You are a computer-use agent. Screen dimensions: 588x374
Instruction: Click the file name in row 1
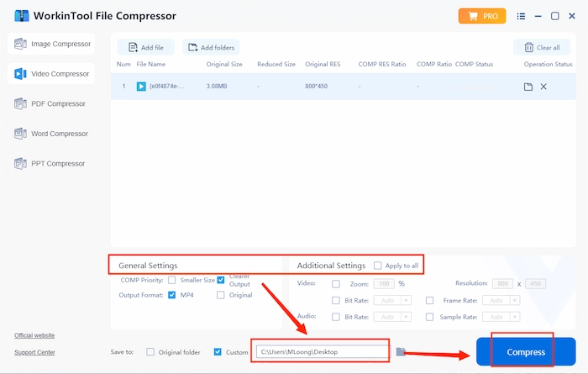point(167,87)
